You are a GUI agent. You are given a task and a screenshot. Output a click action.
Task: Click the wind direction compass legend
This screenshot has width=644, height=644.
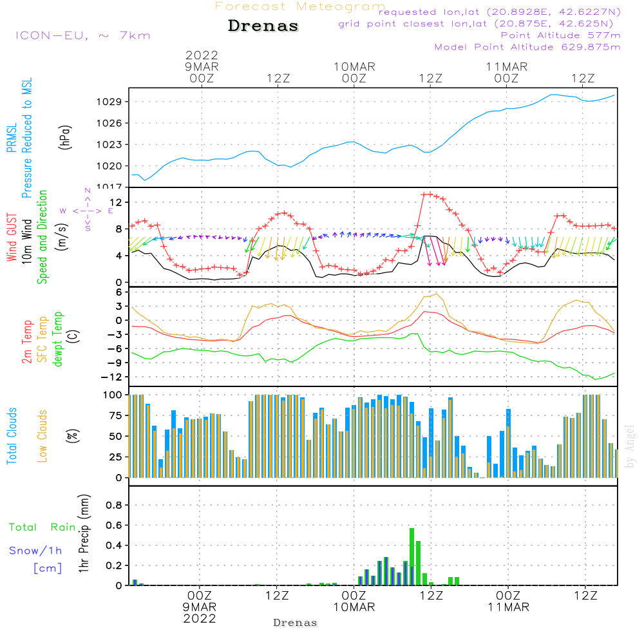pyautogui.click(x=87, y=211)
